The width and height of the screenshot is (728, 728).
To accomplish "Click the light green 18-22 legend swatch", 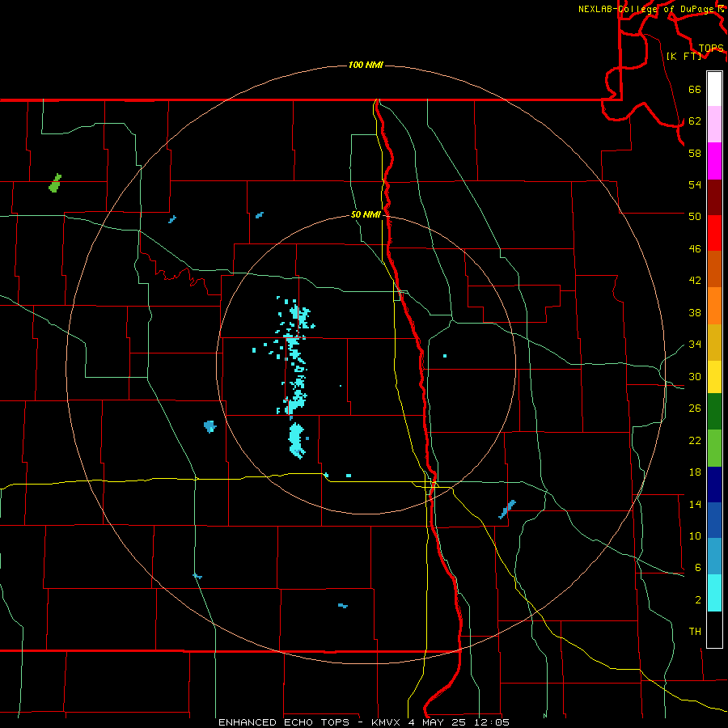I will tap(714, 448).
